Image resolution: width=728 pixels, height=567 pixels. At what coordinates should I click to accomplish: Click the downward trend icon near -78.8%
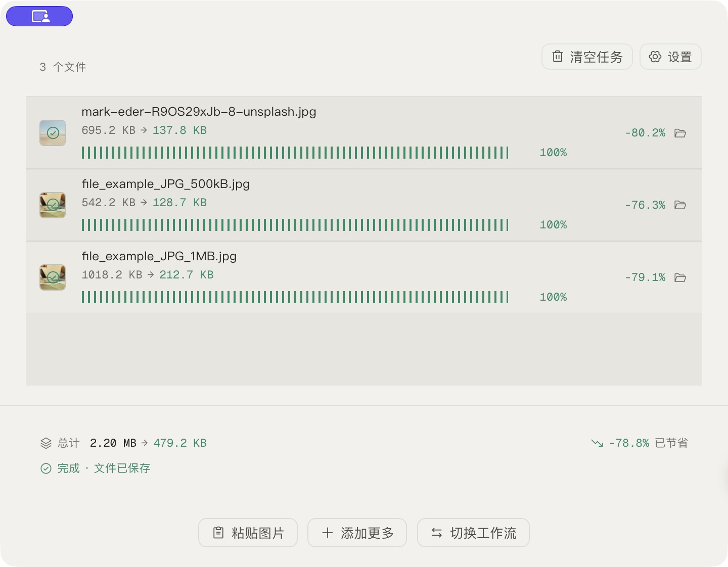597,443
